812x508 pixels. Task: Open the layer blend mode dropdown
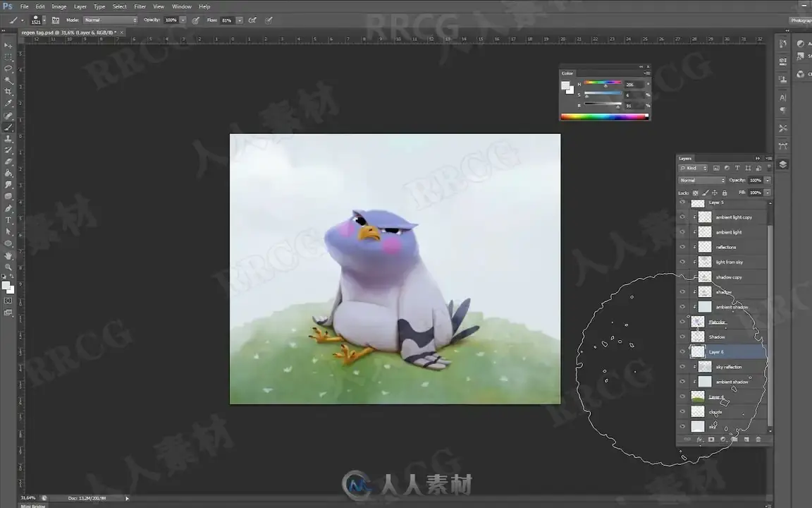tap(702, 181)
